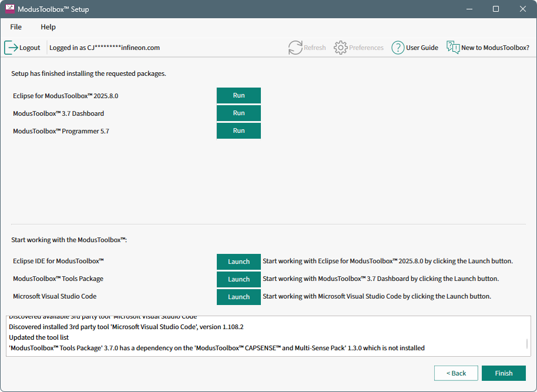Click the 'ModusToolbox 3.7 Dashboard' label

tap(59, 113)
